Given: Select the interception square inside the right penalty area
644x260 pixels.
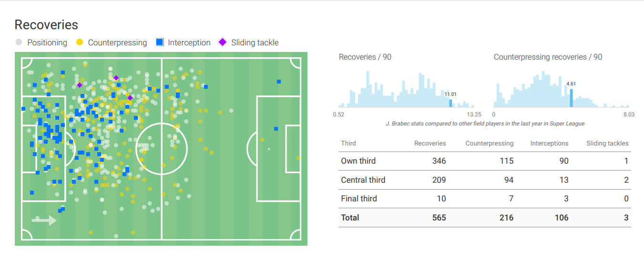Looking at the screenshot, I should pyautogui.click(x=276, y=128).
